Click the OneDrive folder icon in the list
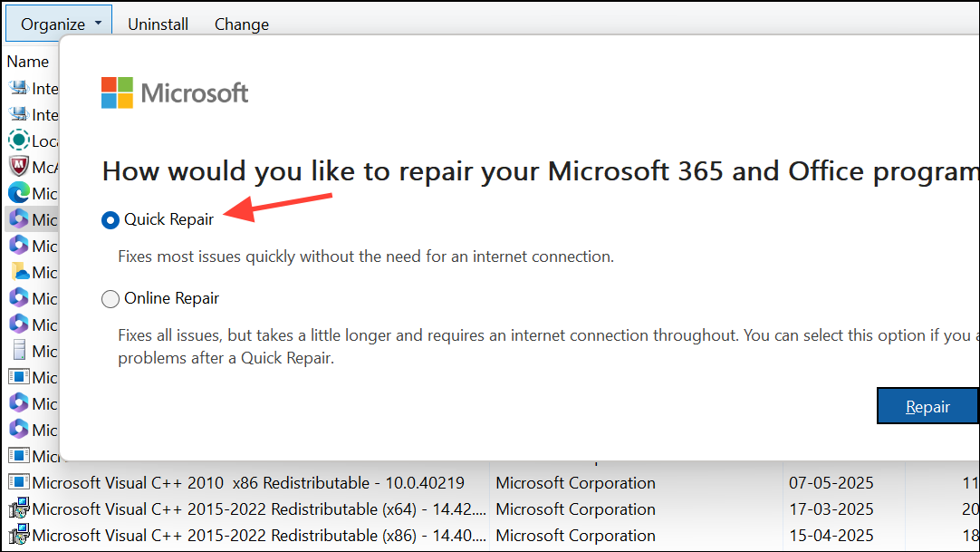The height and width of the screenshot is (552, 980). click(18, 272)
